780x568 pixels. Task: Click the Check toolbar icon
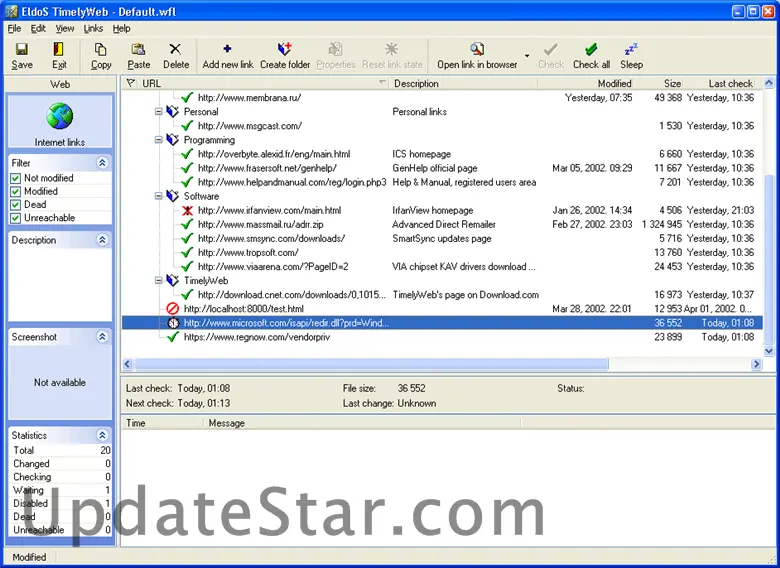click(x=551, y=49)
